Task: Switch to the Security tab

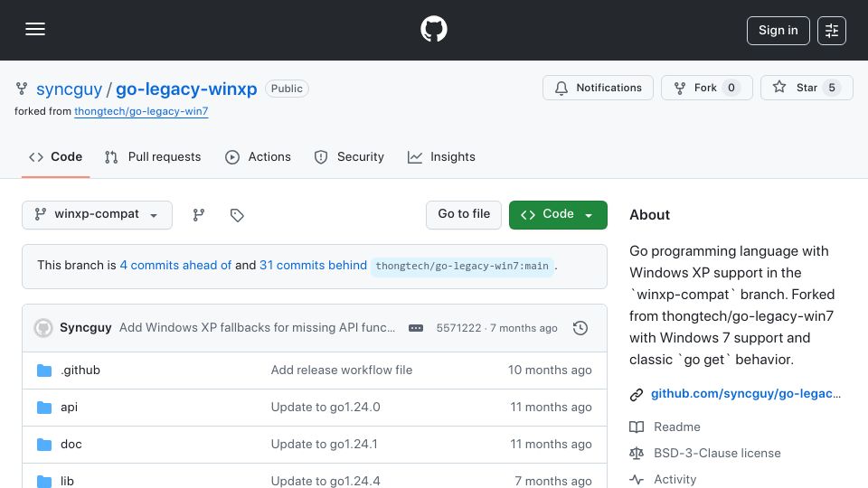Action: click(349, 157)
